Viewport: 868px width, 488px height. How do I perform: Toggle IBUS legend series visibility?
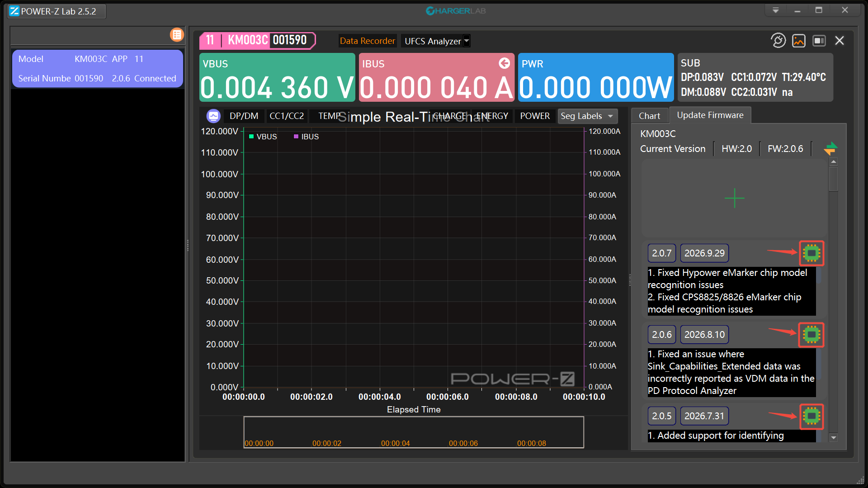(x=306, y=137)
